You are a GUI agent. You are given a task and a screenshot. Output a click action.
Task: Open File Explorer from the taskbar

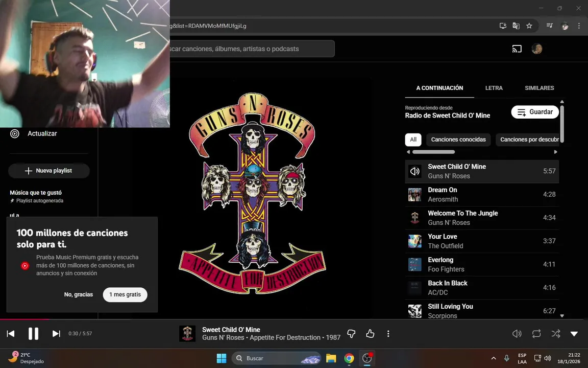click(x=331, y=358)
